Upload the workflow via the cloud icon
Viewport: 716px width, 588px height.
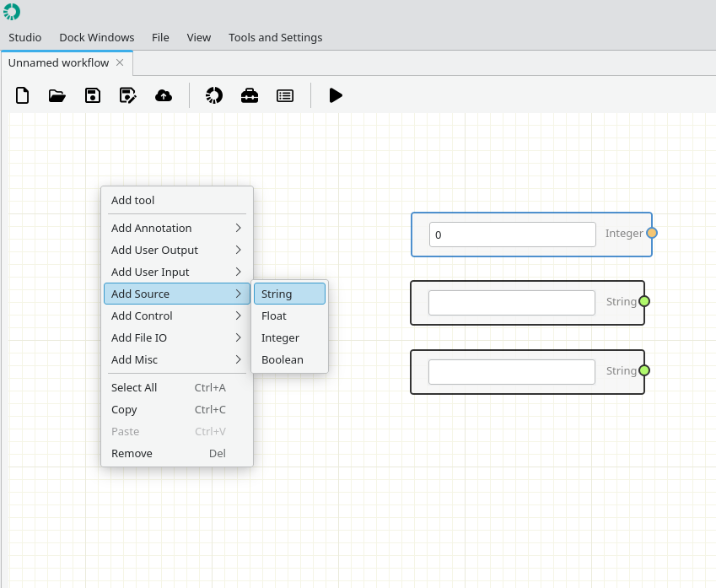(x=164, y=95)
